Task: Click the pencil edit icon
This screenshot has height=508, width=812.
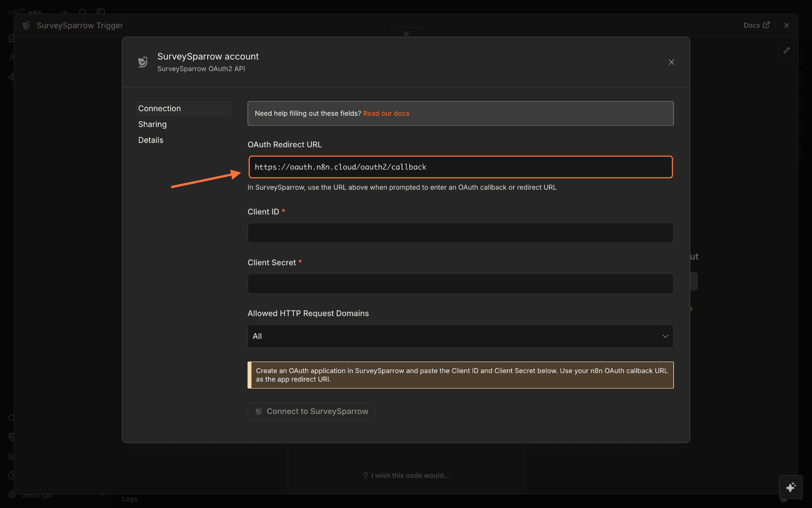Action: (x=787, y=50)
